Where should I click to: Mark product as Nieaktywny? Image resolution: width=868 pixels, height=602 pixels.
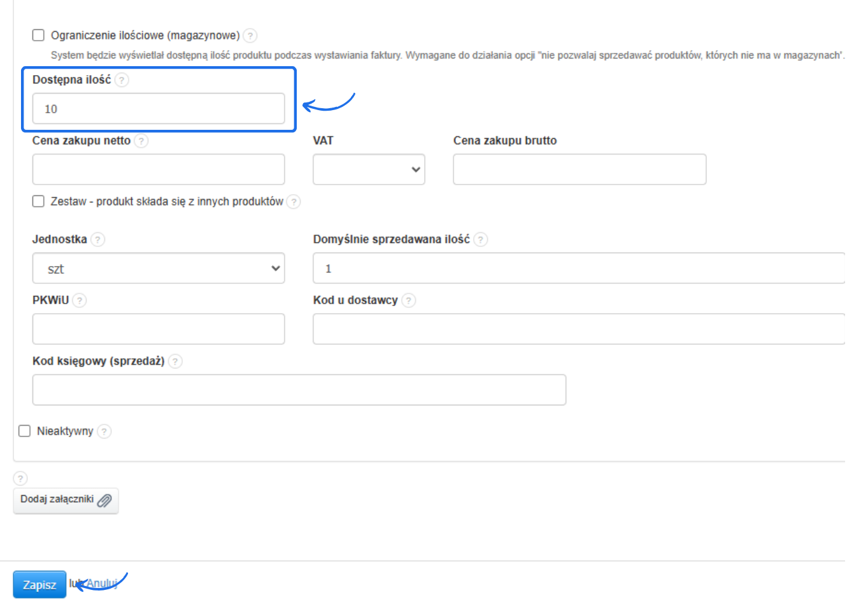click(x=25, y=431)
